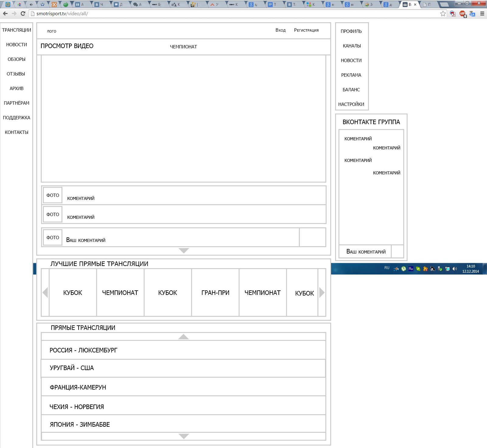This screenshot has height=448, width=487.
Task: Click the PDF extension icon in the toolbar
Action: pyautogui.click(x=453, y=14)
